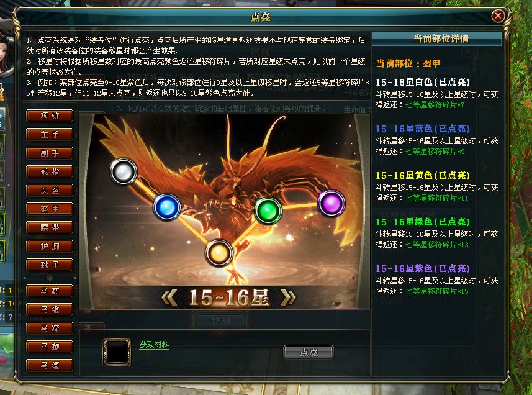The width and height of the screenshot is (532, 395).
Task: Select the green star orb
Action: 268,211
